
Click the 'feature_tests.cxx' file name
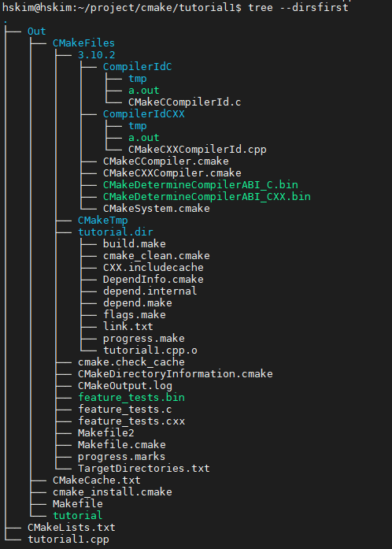click(x=131, y=421)
